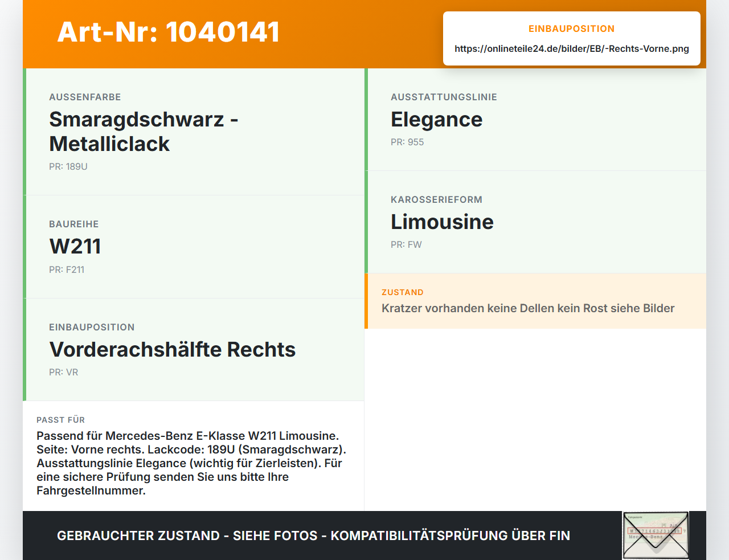This screenshot has height=560, width=729.
Task: Click the GEBRAUCHTER ZUSTAND footer banner text
Action: pos(313,536)
